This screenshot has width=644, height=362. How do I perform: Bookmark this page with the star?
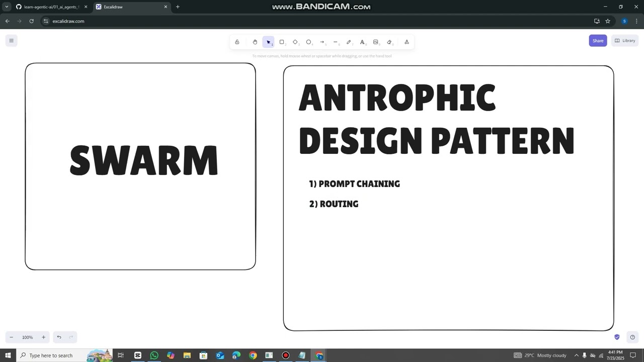[608, 21]
